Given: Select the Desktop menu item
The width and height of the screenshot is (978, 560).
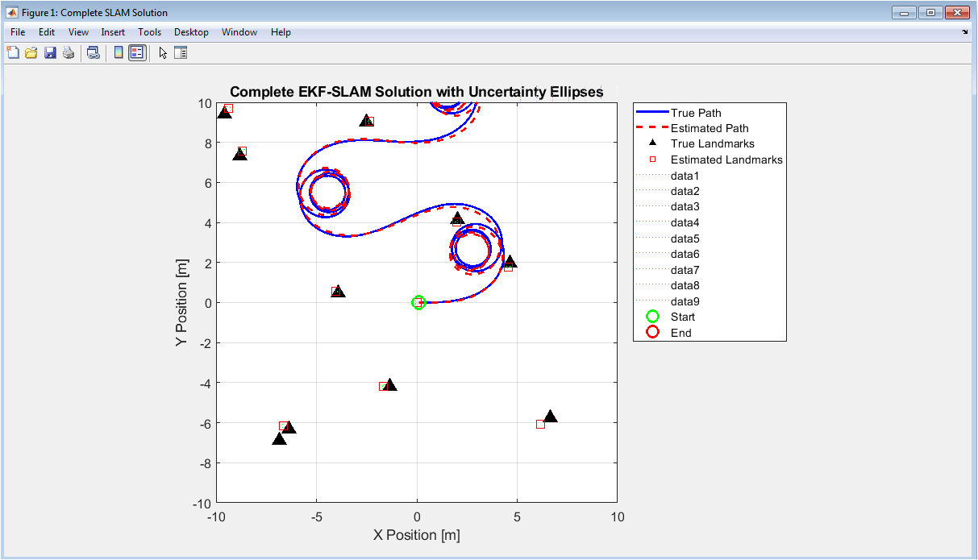Looking at the screenshot, I should click(191, 32).
